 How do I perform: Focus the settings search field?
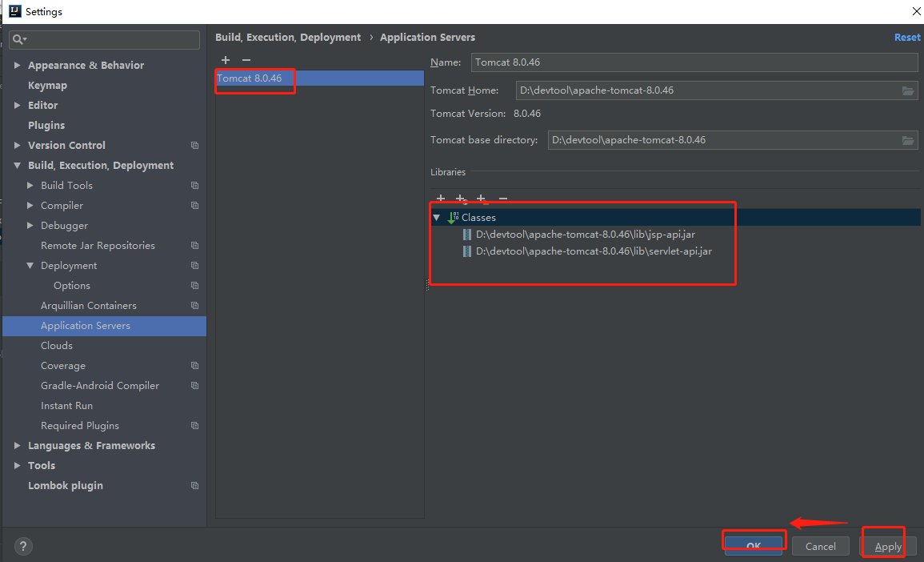pyautogui.click(x=104, y=39)
